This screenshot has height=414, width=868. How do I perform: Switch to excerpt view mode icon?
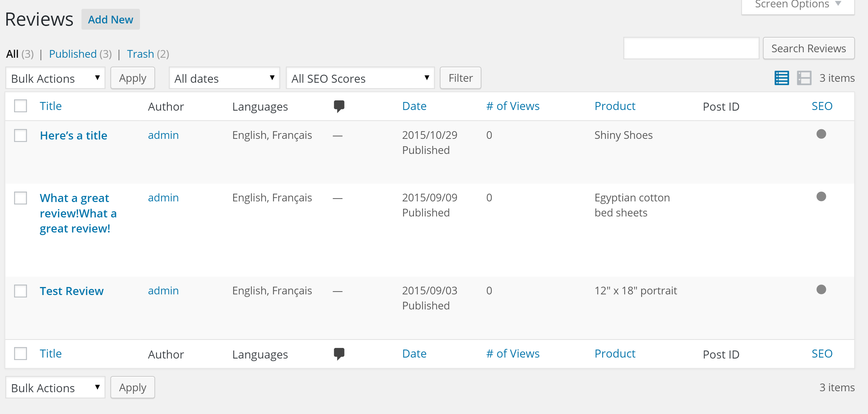click(804, 78)
